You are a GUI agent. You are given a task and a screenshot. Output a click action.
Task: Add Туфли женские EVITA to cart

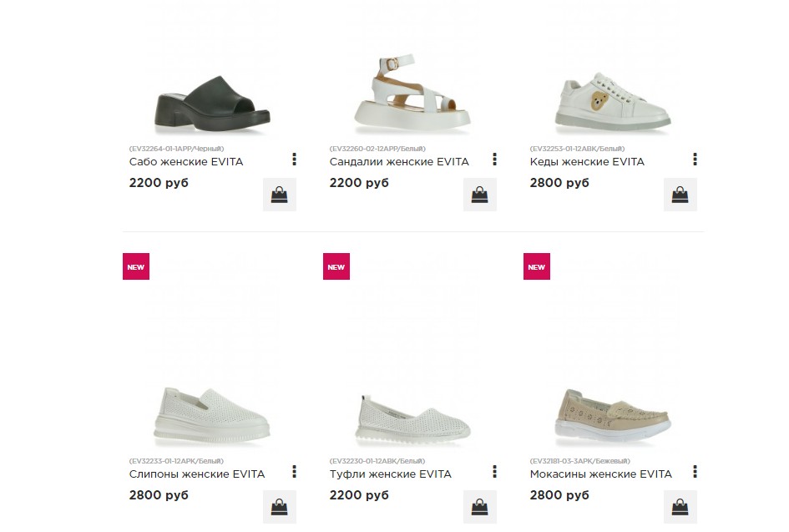click(x=479, y=507)
